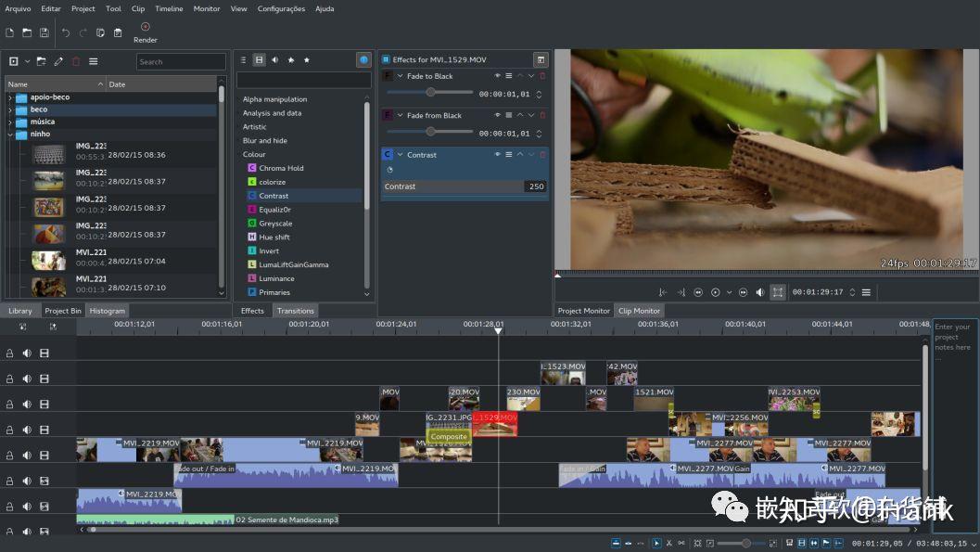Toggle the Effects for MVI_1529.MOV checkbox

click(x=387, y=60)
